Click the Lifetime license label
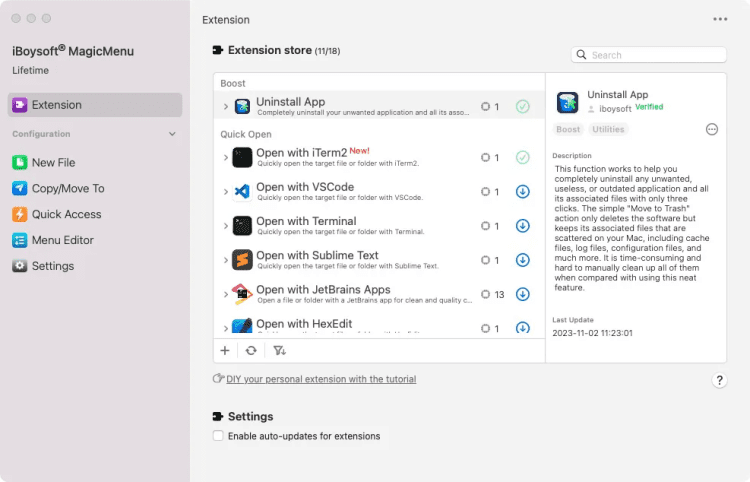Screen dimensions: 750x482 pyautogui.click(x=31, y=70)
